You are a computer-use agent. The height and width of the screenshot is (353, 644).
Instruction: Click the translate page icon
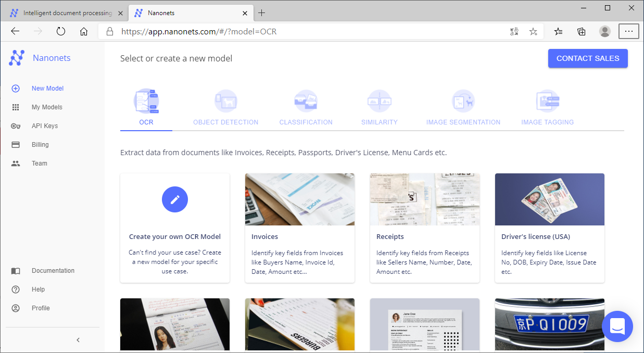coord(514,31)
